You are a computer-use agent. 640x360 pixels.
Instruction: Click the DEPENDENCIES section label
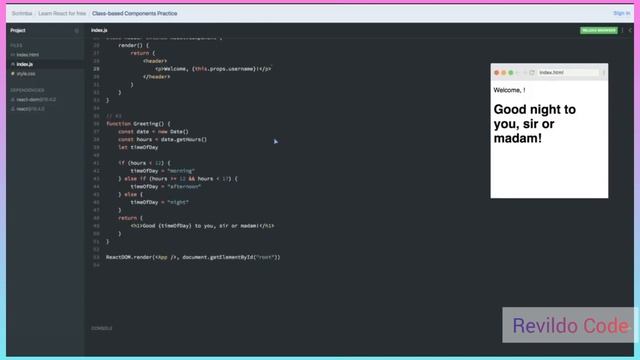(27, 90)
